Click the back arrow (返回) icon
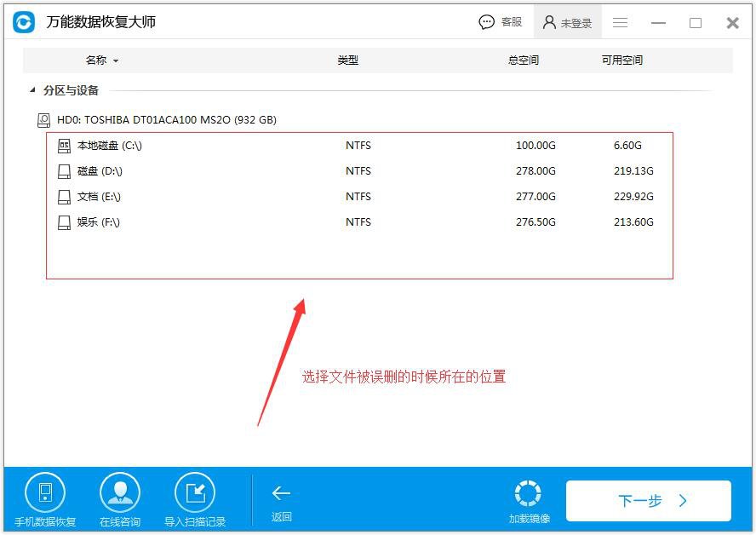 click(281, 492)
